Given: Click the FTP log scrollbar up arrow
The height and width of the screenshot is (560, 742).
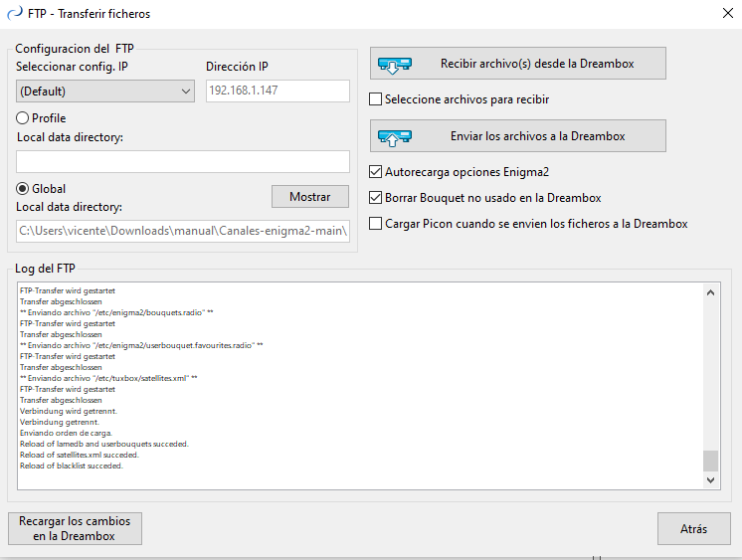Looking at the screenshot, I should [x=710, y=292].
